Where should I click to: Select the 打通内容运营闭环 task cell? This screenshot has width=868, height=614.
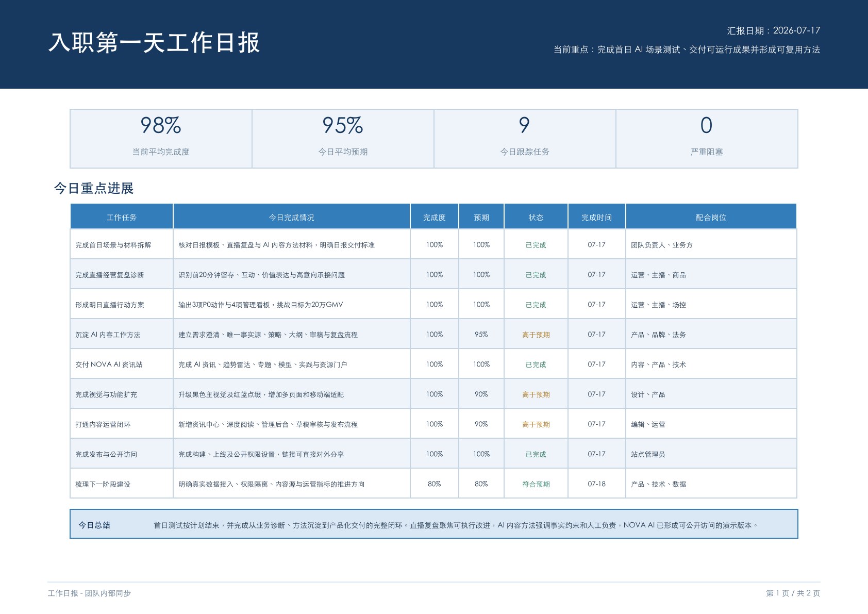[x=122, y=424]
